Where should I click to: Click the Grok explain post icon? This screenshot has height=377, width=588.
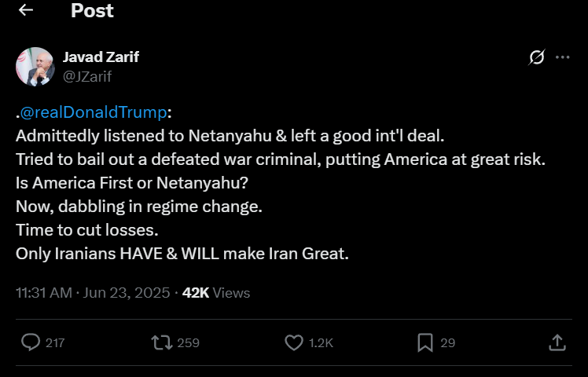click(x=538, y=57)
